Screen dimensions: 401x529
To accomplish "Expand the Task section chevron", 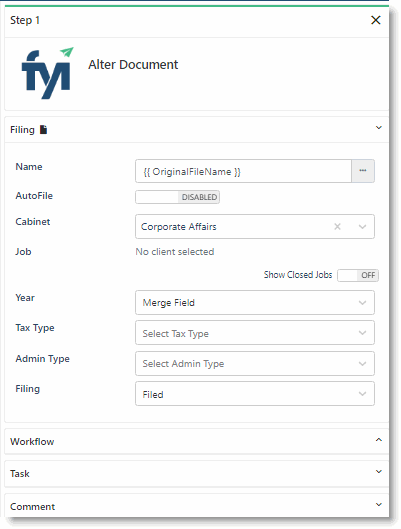I will pyautogui.click(x=379, y=472).
